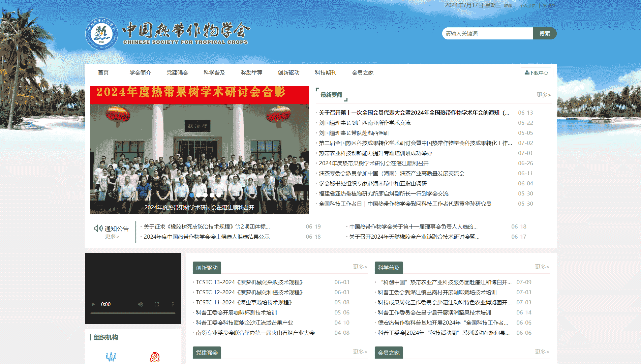
Task: Open 南药专业委员会联合举办第一届火山石斛产业大会
Action: (255, 333)
